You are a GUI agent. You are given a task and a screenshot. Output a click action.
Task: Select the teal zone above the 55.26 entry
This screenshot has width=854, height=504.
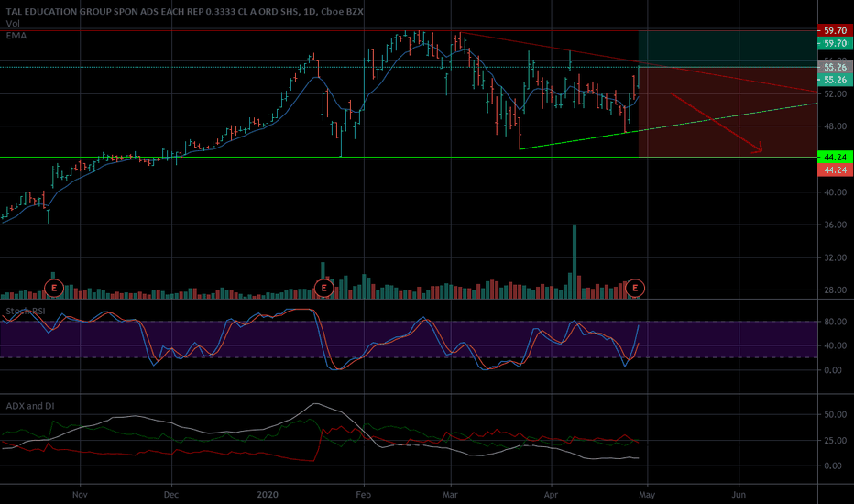click(728, 49)
